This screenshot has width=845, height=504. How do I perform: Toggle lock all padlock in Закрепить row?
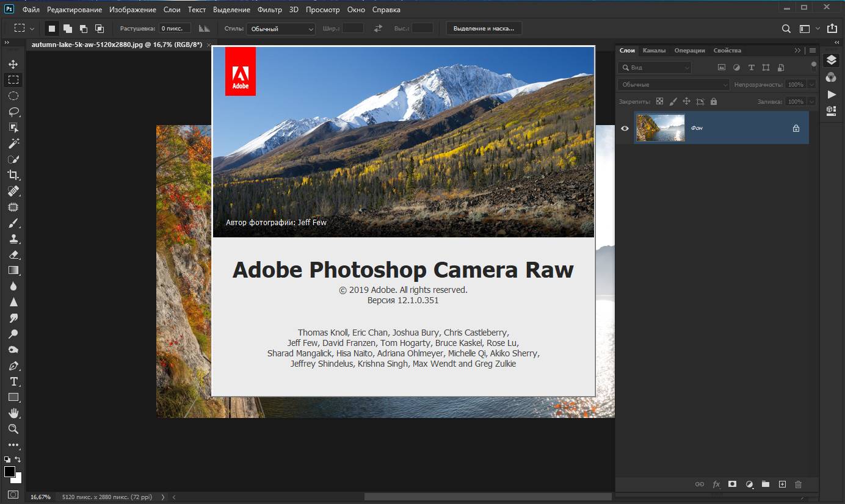point(714,101)
